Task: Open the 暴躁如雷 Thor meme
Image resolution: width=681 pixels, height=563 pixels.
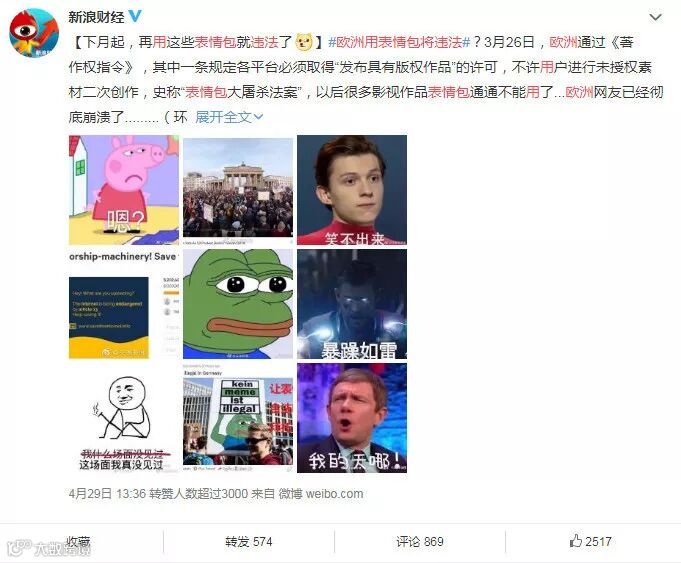Action: click(x=352, y=304)
